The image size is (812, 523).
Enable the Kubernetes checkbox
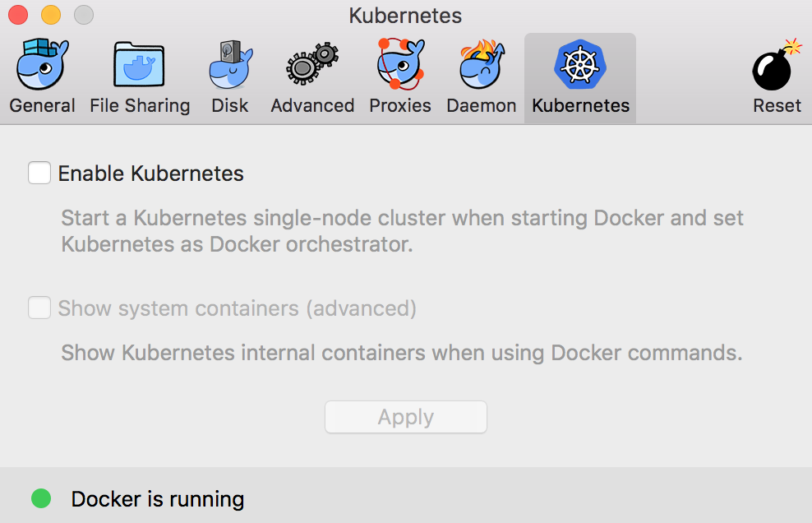tap(39, 173)
